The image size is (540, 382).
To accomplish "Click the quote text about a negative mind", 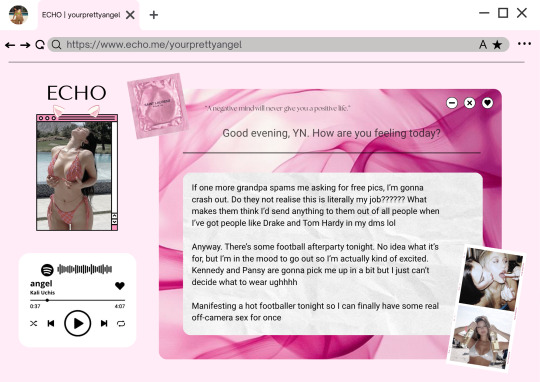I will (278, 108).
